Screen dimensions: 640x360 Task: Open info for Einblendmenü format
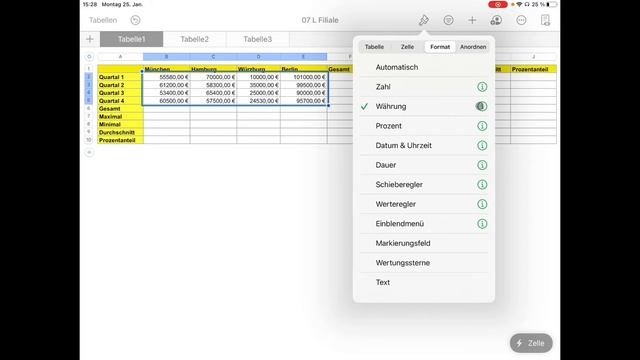pos(482,224)
